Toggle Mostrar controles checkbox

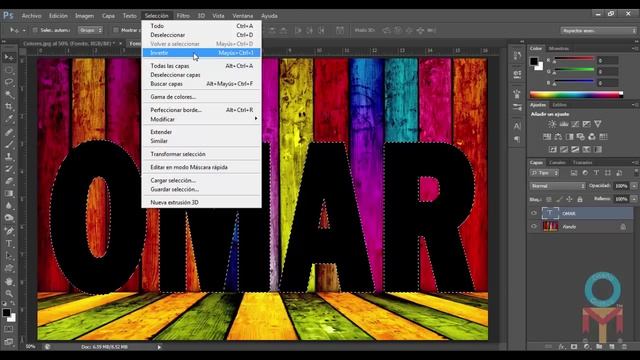116,30
